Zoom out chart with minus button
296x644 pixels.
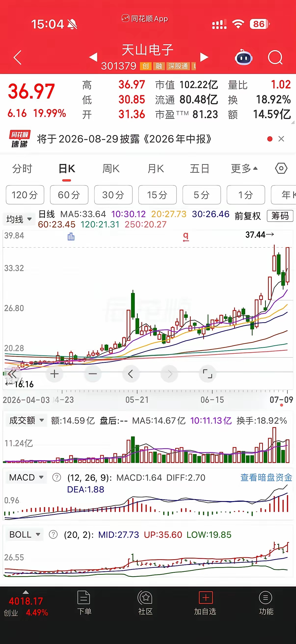[x=93, y=374]
